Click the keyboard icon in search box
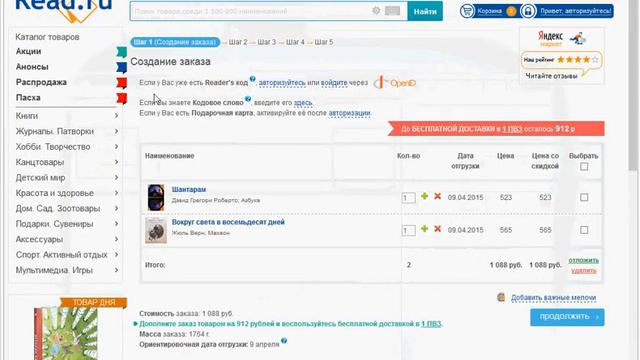 [392, 11]
